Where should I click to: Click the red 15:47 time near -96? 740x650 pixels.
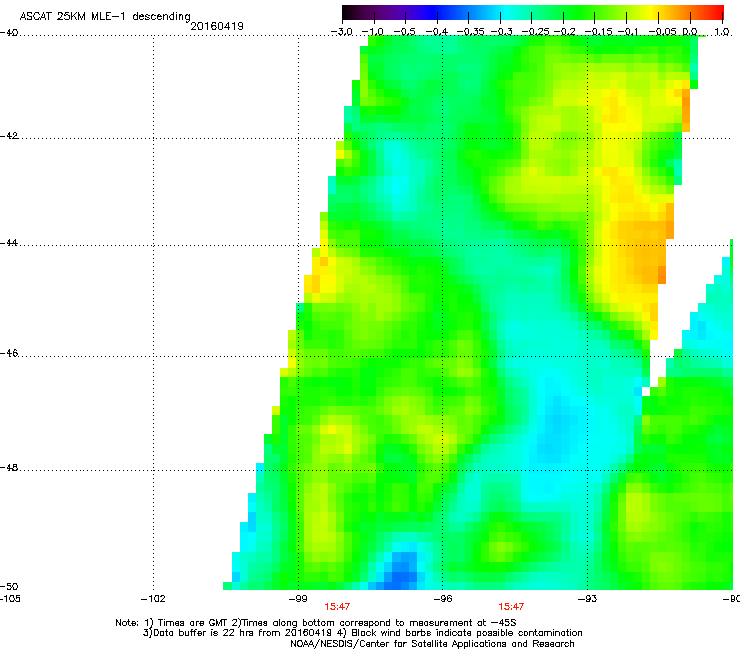click(511, 607)
